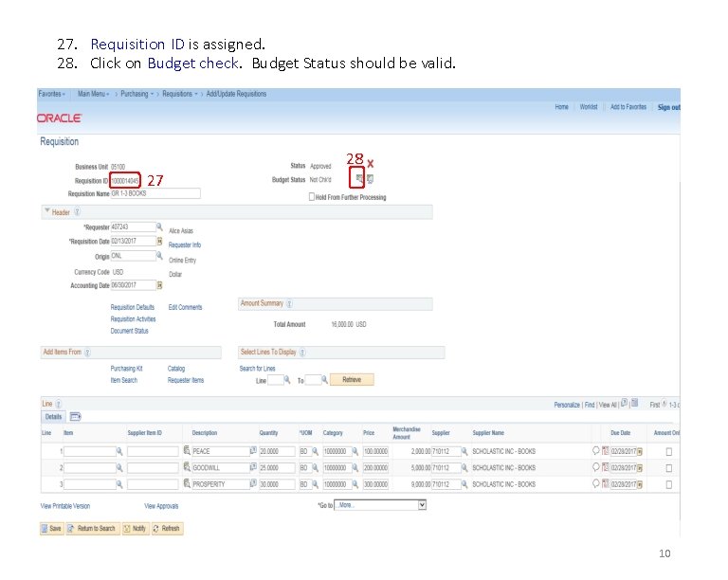Image resolution: width=728 pixels, height=580 pixels.
Task: Open Line grid in new window icon
Action: click(624, 403)
